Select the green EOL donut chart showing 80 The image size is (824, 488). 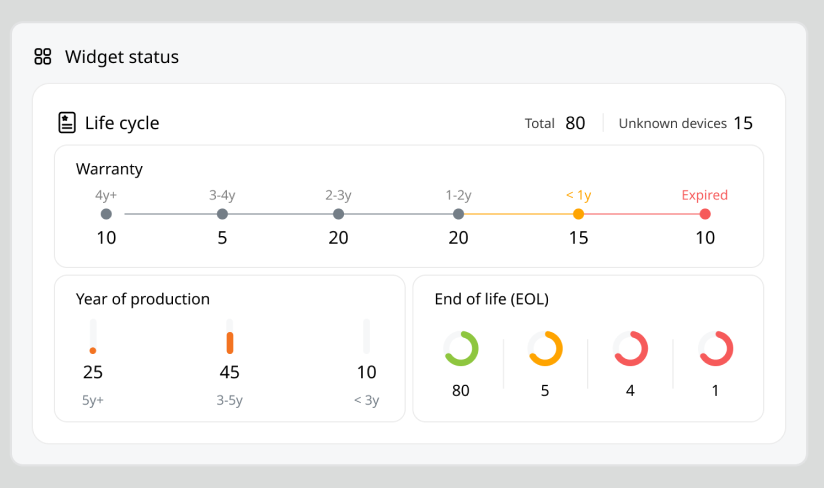(x=460, y=349)
